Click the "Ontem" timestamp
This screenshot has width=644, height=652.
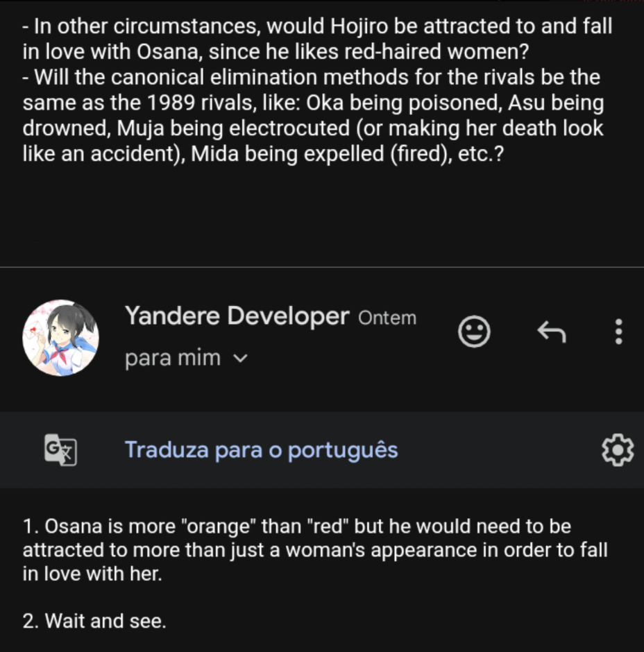click(x=387, y=318)
